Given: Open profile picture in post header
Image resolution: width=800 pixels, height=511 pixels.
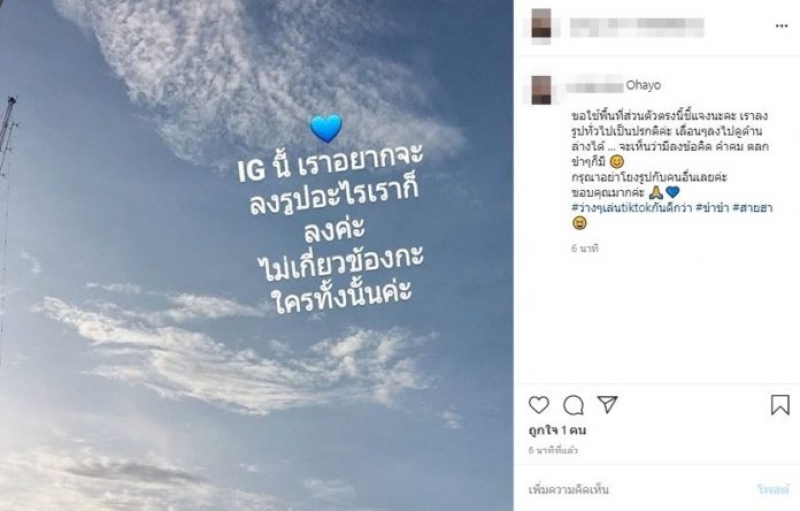Looking at the screenshot, I should pos(541,25).
